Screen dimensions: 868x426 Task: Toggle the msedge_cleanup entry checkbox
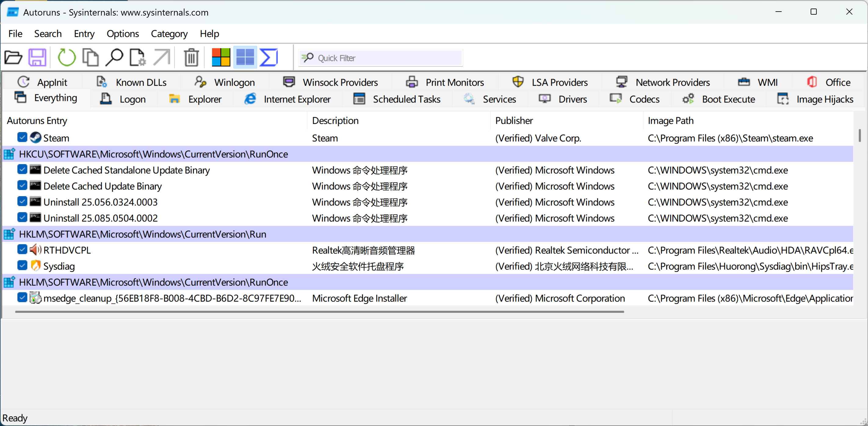coord(22,298)
